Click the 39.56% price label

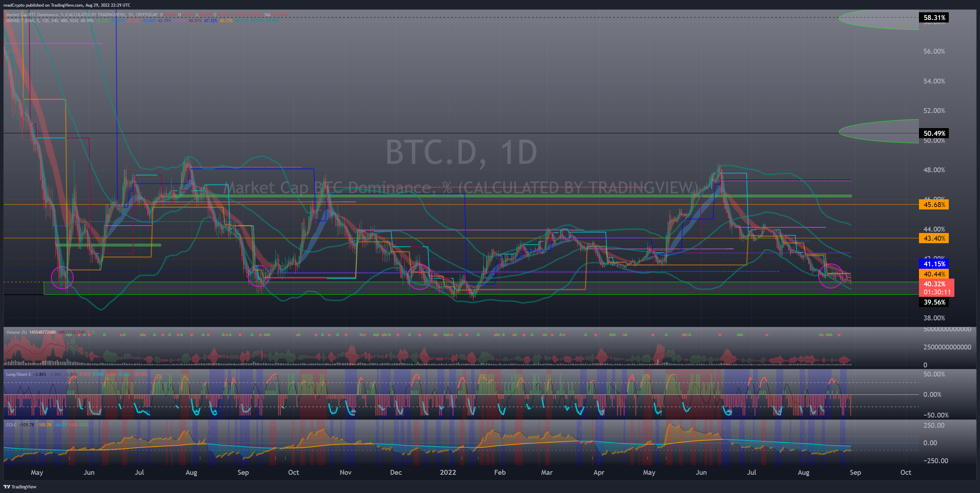[934, 302]
